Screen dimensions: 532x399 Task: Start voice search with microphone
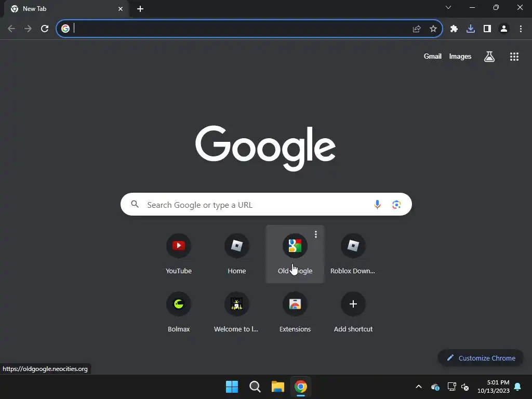[377, 204]
